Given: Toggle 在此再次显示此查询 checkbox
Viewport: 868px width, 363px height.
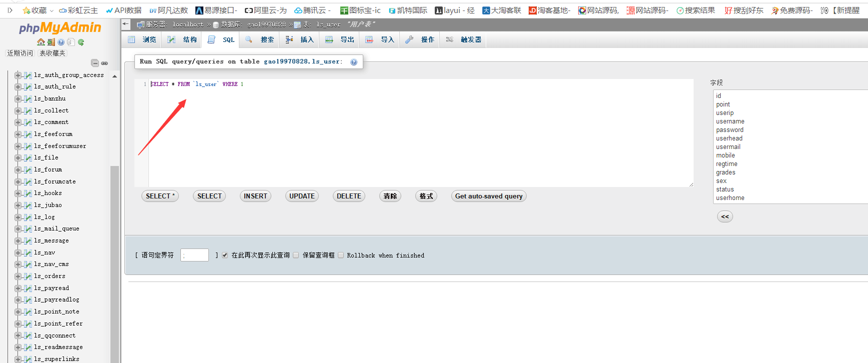Looking at the screenshot, I should tap(225, 255).
